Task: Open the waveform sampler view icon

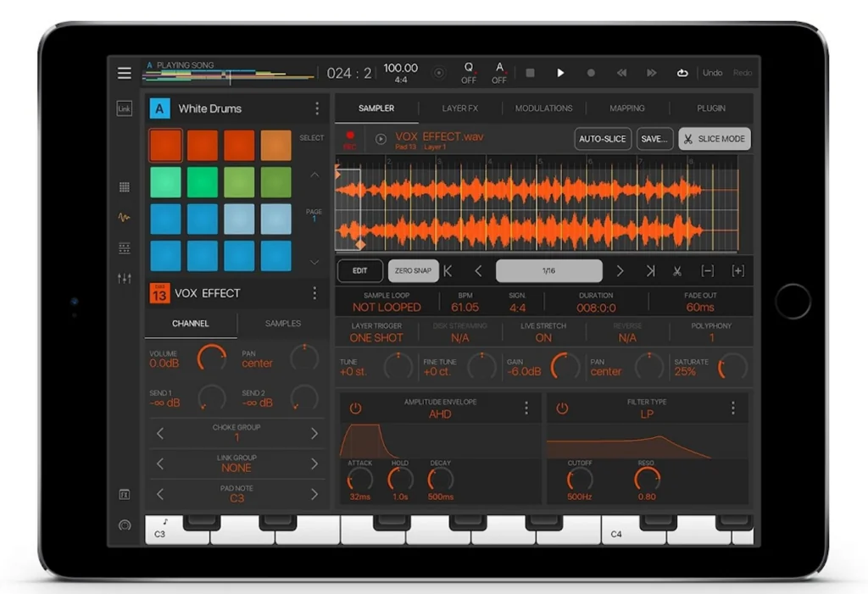Action: click(124, 218)
